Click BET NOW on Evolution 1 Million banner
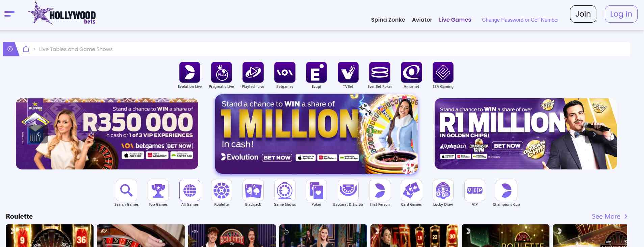 [277, 157]
